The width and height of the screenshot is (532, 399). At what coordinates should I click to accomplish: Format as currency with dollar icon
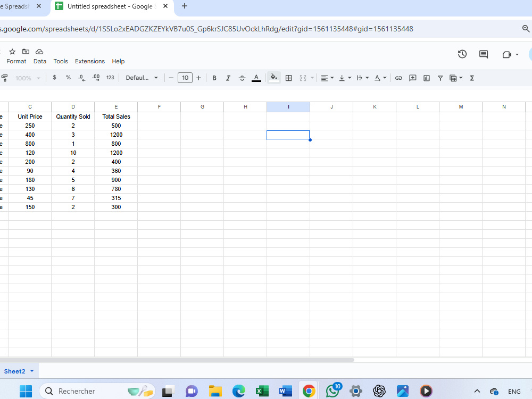click(54, 78)
